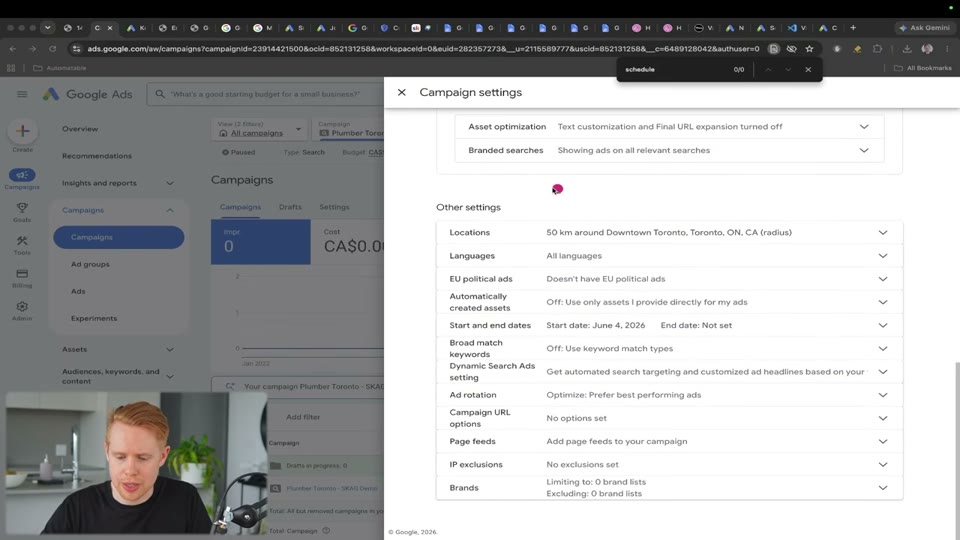This screenshot has width=960, height=540.
Task: Click the browser address bar URL
Action: [x=423, y=49]
